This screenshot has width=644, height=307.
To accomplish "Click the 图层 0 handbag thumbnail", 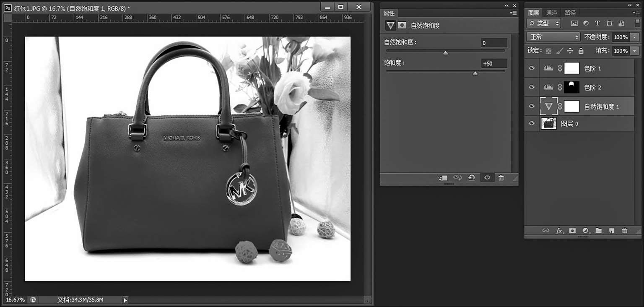I will 549,123.
